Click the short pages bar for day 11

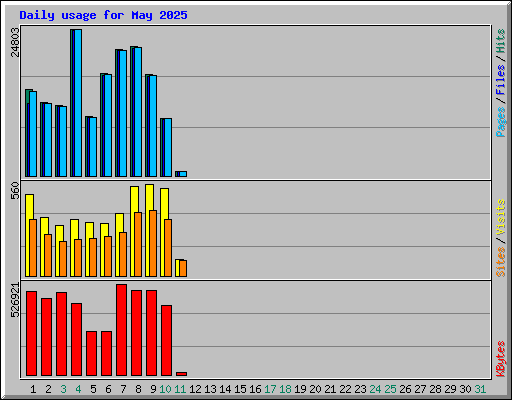coord(183,174)
